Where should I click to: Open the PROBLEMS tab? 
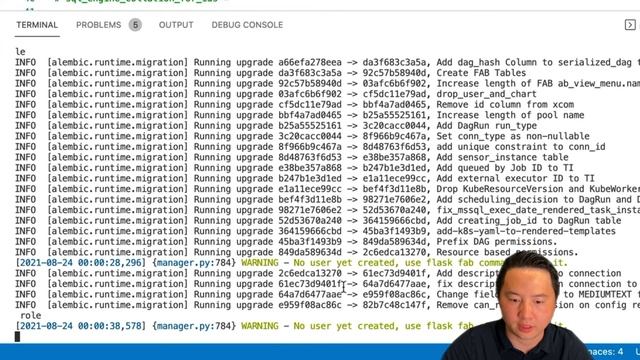98,25
